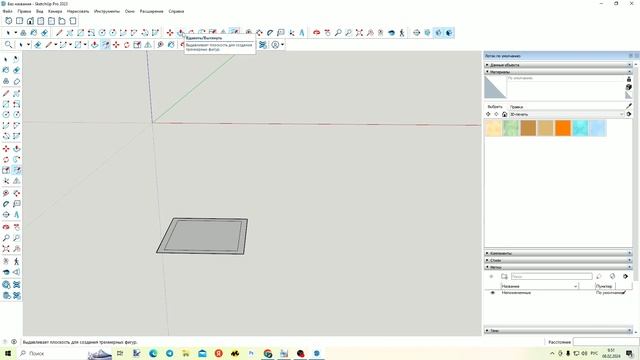This screenshot has height=360, width=640.
Task: Switch to the Правка tab in Materials
Action: point(516,107)
